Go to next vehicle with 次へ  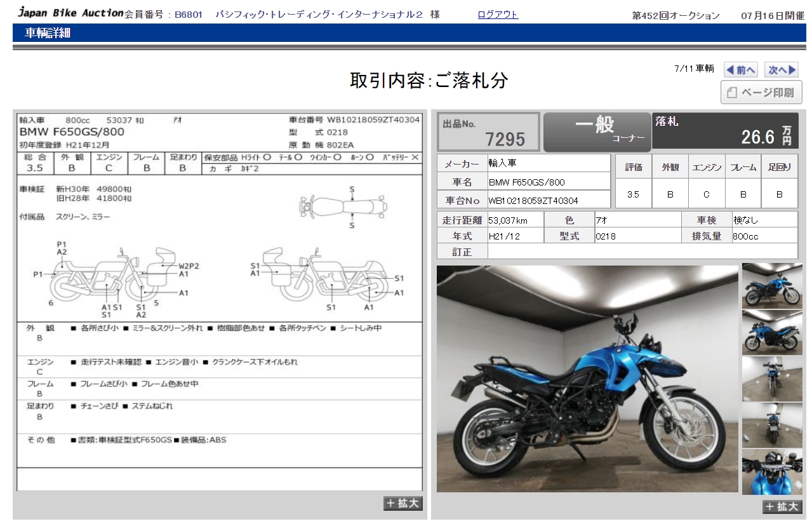point(782,70)
